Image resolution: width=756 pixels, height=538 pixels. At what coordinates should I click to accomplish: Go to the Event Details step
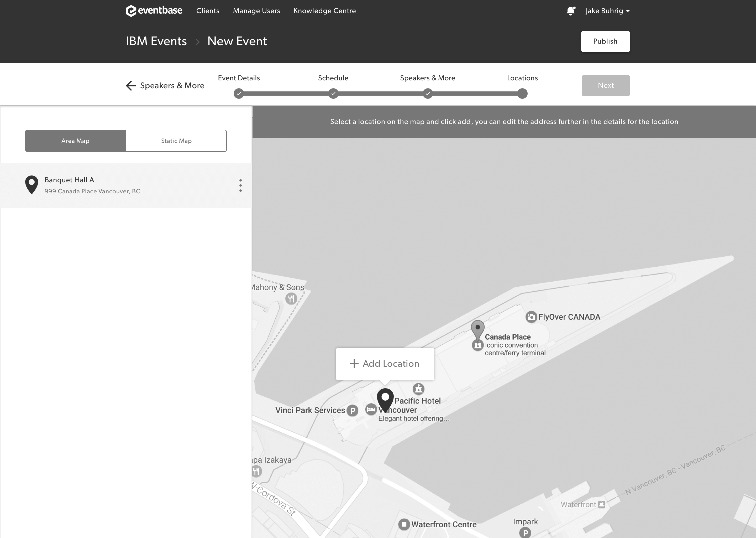point(239,94)
